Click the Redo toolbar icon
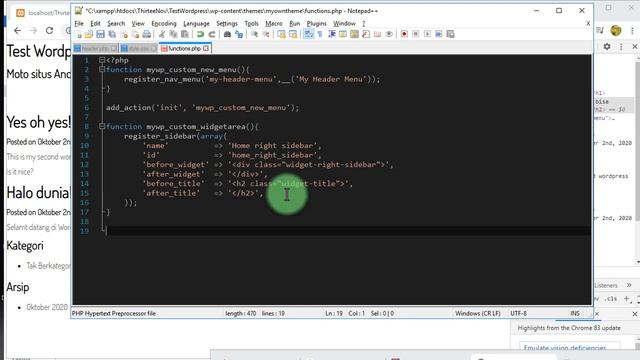The image size is (640, 360). tap(211, 34)
